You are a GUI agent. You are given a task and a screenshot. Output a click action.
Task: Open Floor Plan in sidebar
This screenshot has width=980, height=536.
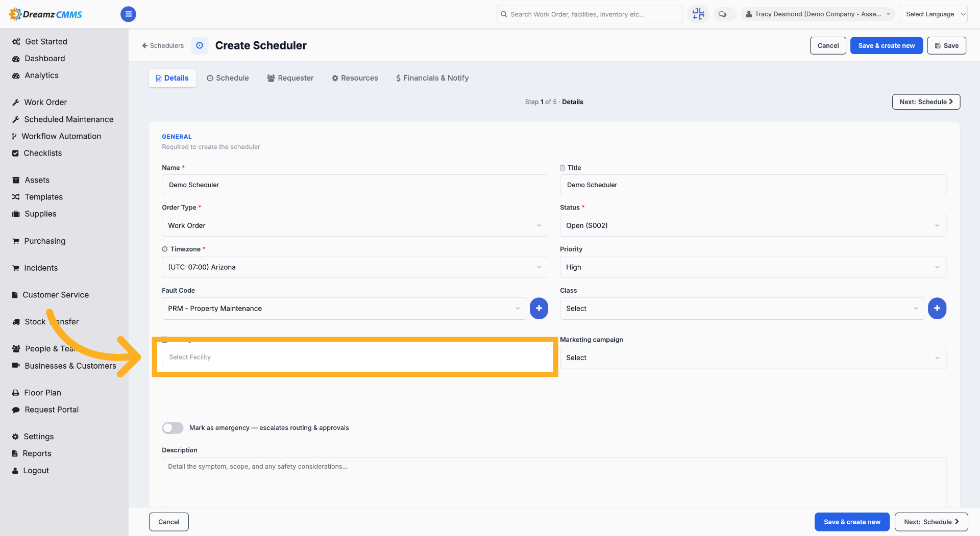coord(43,393)
